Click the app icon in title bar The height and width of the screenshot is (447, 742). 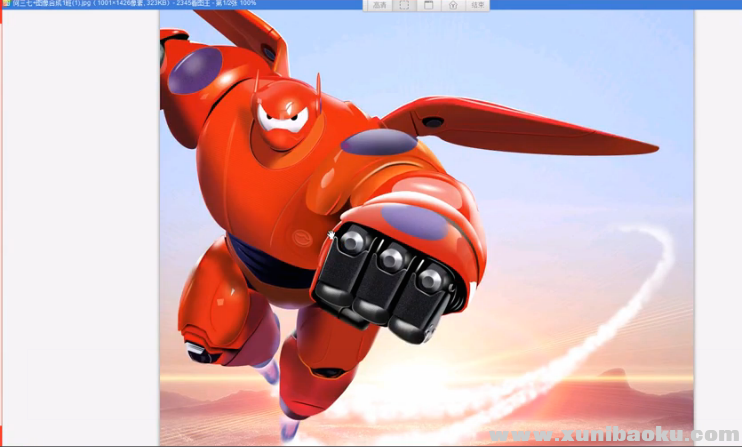click(5, 4)
